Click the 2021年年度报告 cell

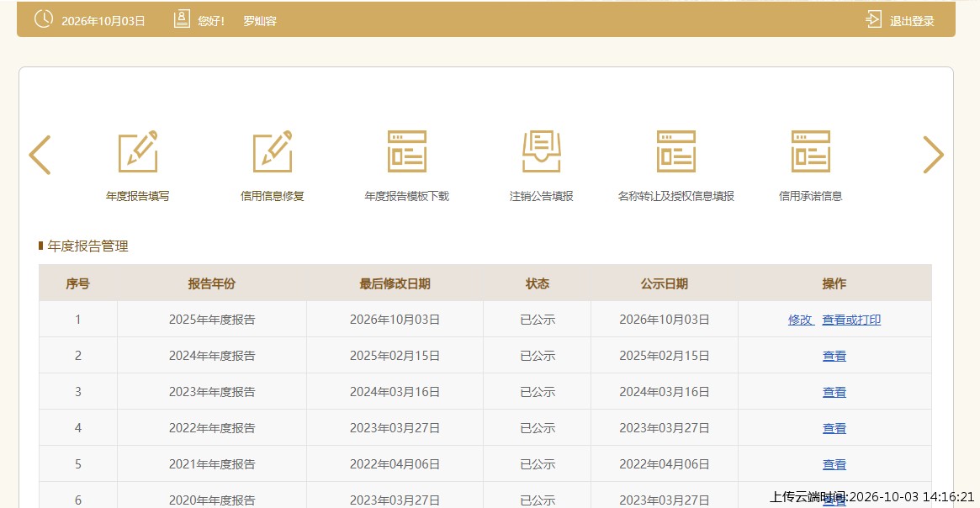click(x=212, y=465)
